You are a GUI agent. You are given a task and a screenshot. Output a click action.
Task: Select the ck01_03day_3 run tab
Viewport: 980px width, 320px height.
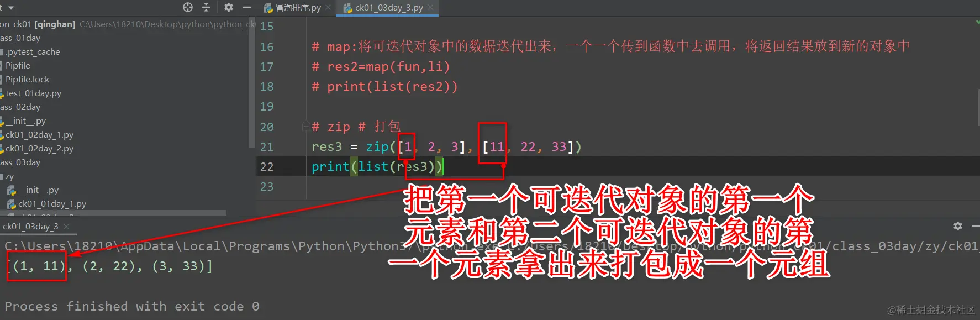coord(30,227)
